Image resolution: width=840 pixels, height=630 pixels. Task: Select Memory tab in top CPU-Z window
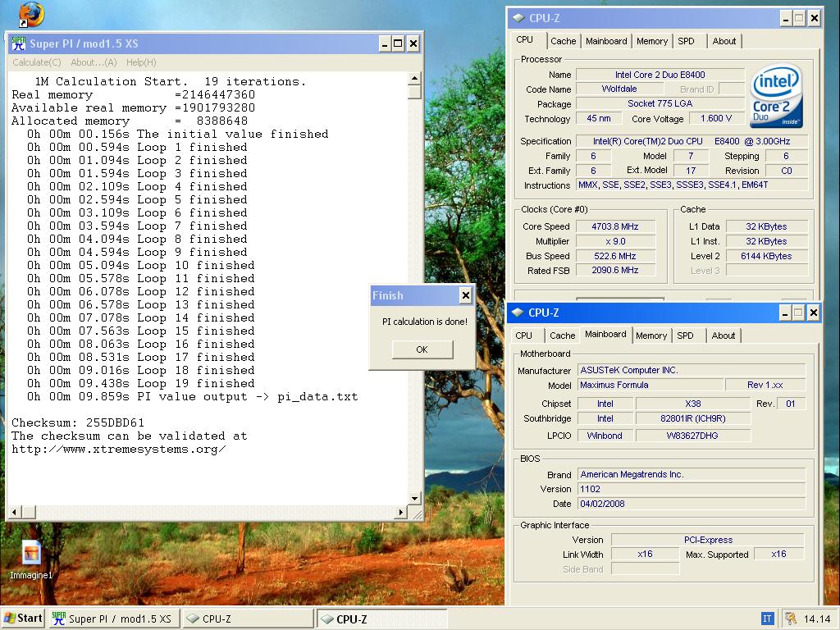[652, 41]
